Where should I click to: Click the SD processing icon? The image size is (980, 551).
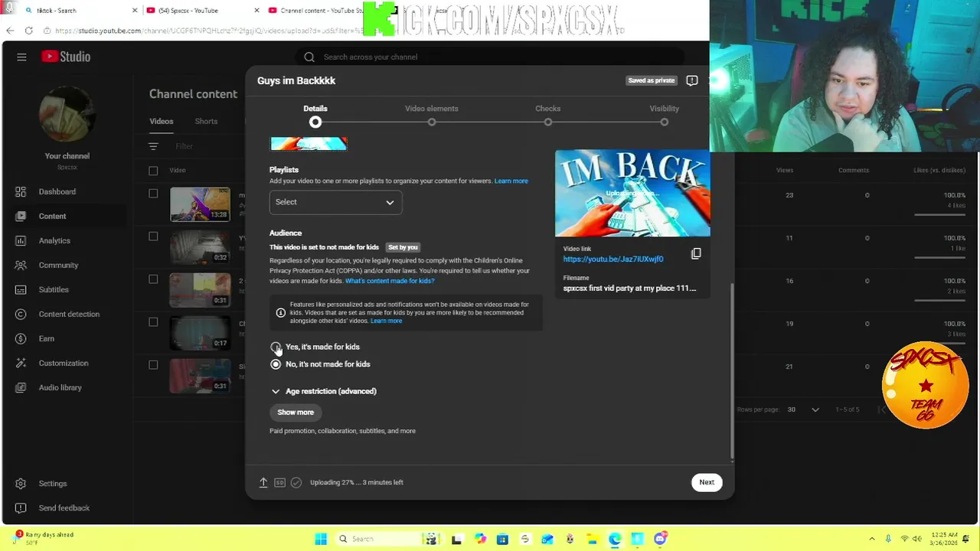[x=279, y=482]
